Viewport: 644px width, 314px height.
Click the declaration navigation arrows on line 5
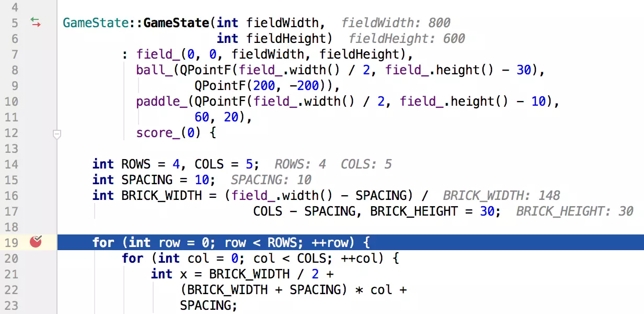click(36, 23)
